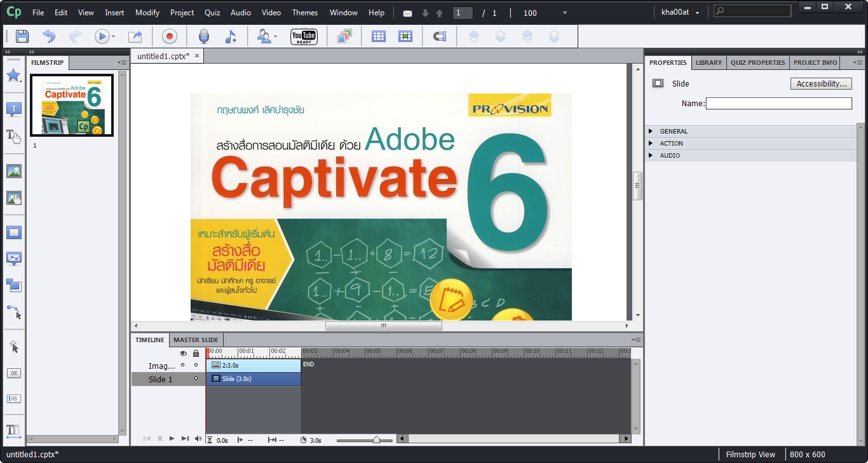Select the Insert Image tool

tap(13, 170)
